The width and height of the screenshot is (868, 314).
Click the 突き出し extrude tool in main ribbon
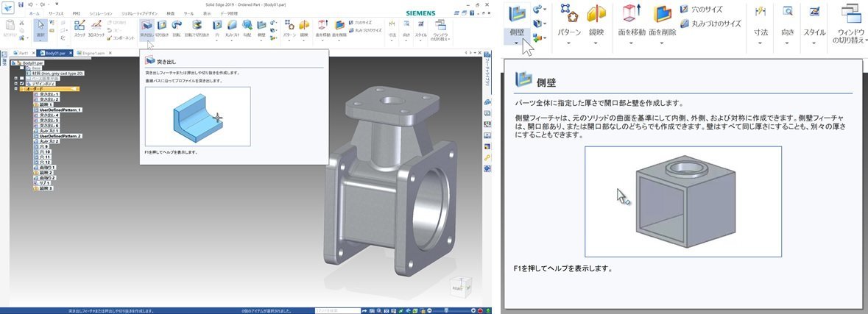147,29
